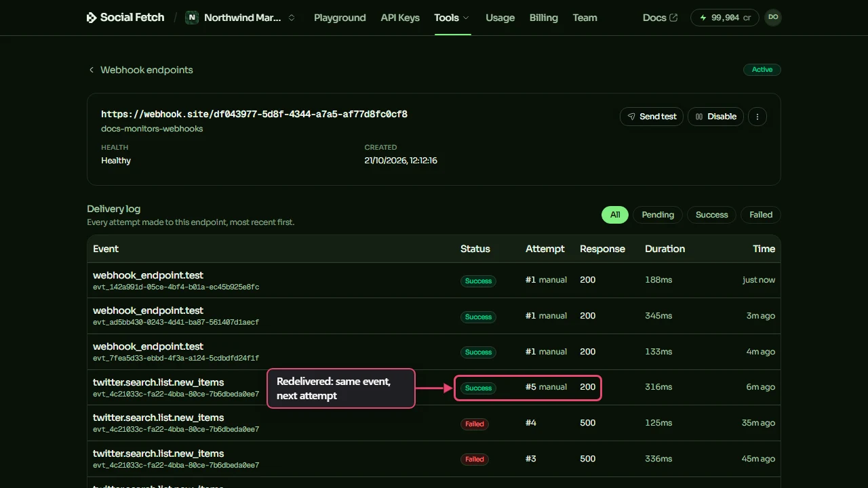Filter delivery log by Success
Screen dimensions: 868x488
click(x=711, y=215)
